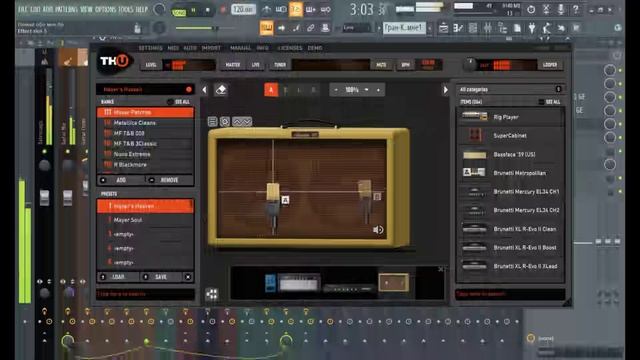
Task: Click the tempo display field
Action: [243, 9]
